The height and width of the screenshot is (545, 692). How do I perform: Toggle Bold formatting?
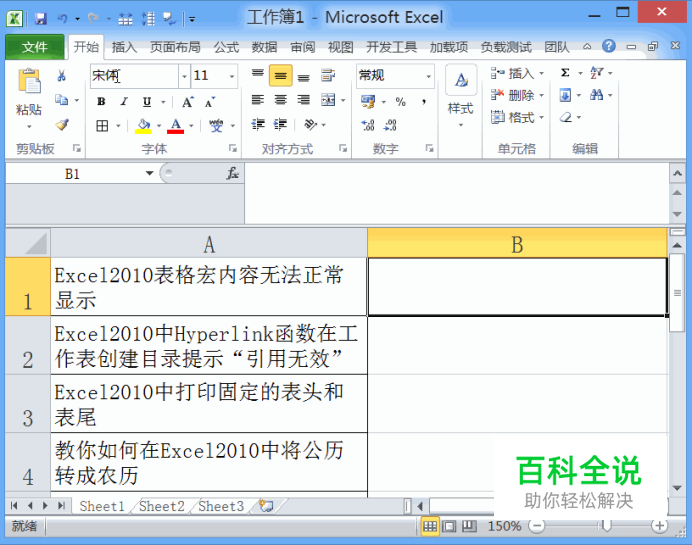pos(101,102)
